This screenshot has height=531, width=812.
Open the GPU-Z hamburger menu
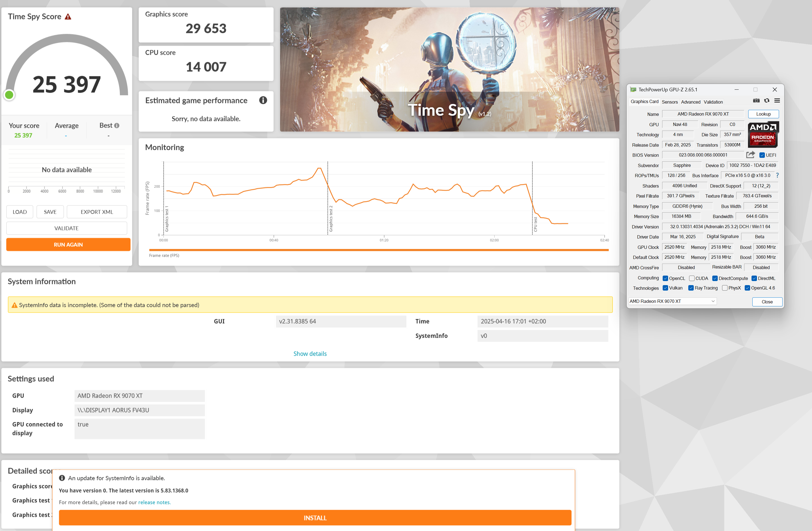coord(777,101)
